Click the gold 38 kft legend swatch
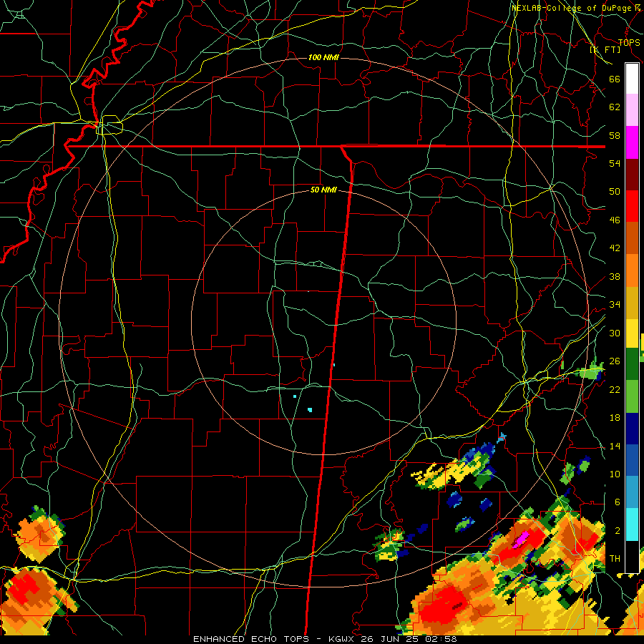The image size is (644, 644). pyautogui.click(x=632, y=303)
